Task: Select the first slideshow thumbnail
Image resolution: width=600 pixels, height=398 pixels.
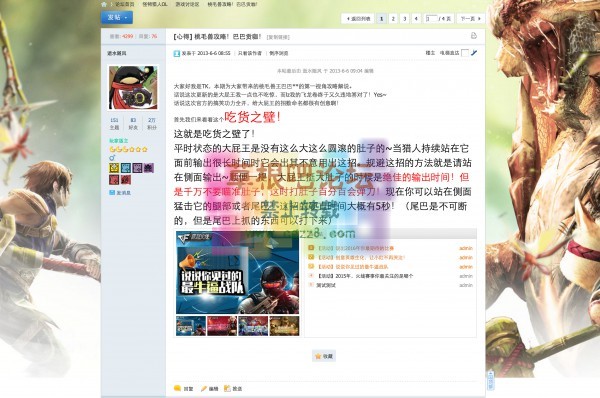Action: pos(191,326)
